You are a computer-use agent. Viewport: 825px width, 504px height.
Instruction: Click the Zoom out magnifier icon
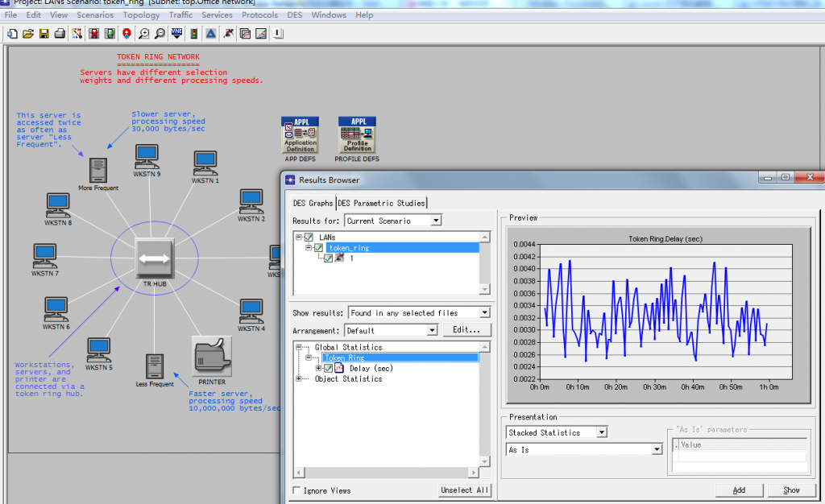[x=160, y=34]
